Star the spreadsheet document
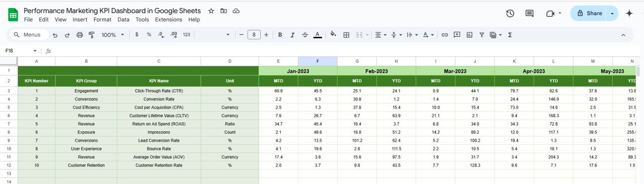This screenshot has width=644, height=184. 211,11
